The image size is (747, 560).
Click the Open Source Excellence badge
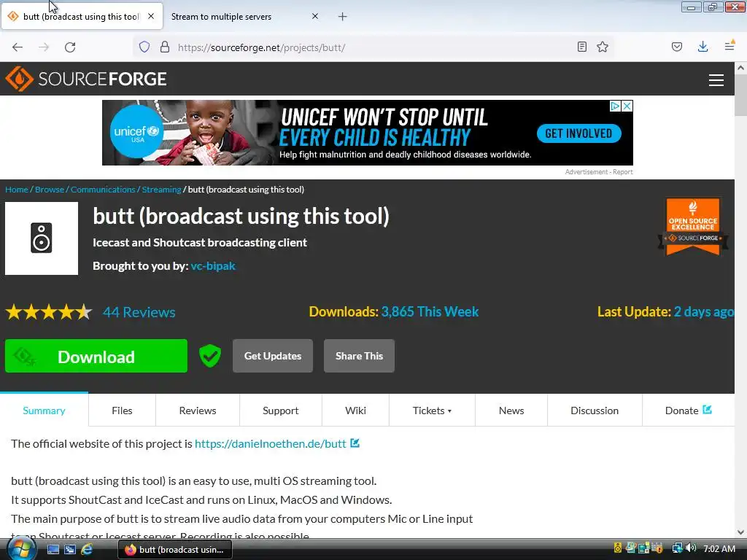(x=693, y=227)
